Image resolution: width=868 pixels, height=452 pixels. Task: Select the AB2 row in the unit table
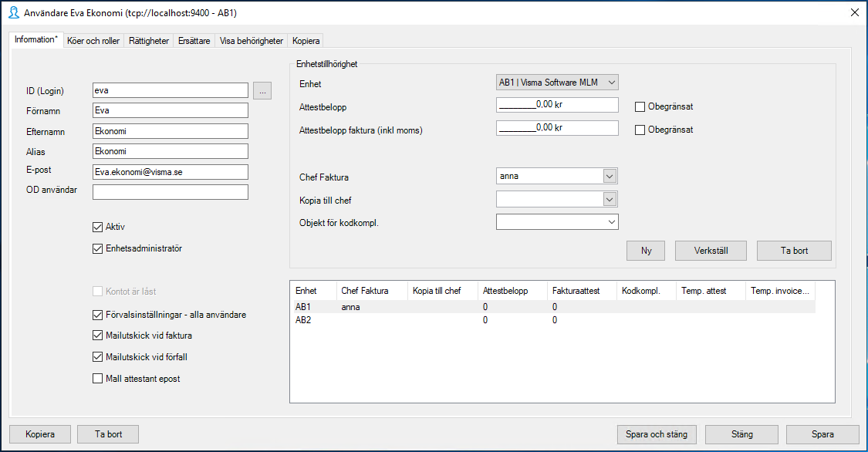click(x=386, y=319)
